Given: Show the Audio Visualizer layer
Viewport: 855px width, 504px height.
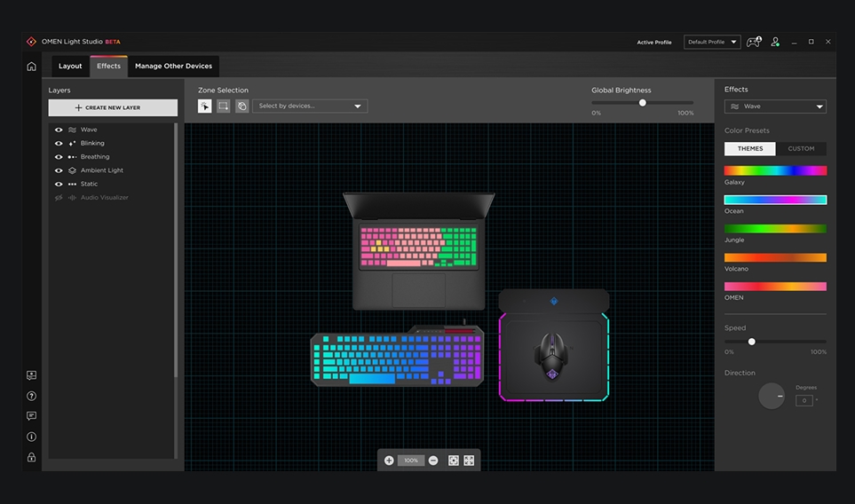Looking at the screenshot, I should [59, 198].
